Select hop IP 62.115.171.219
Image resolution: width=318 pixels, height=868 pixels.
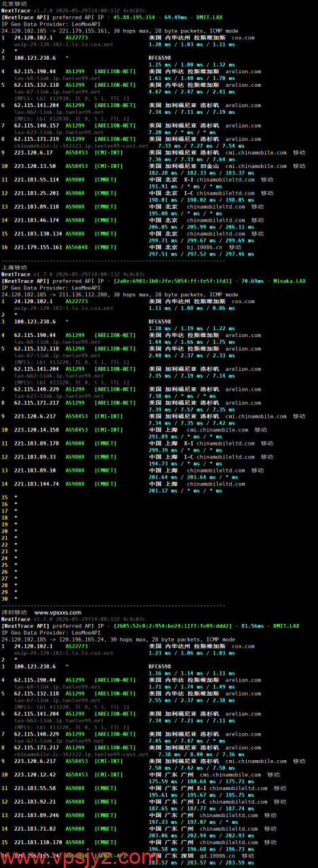point(36,139)
